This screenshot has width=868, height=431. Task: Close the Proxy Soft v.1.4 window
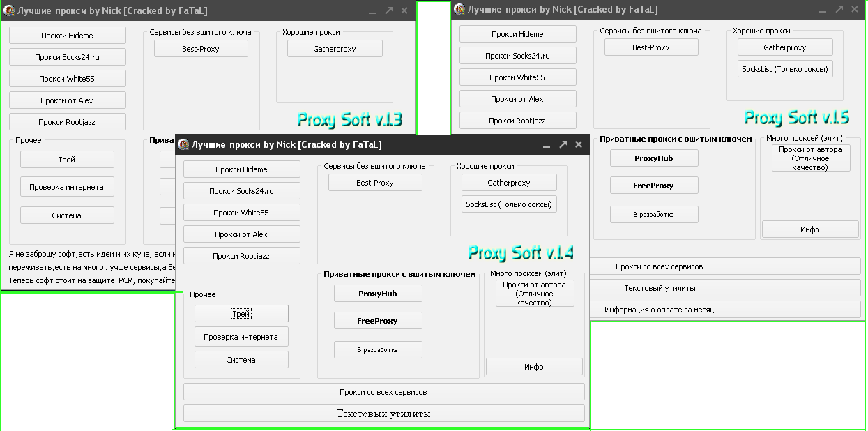coord(579,145)
